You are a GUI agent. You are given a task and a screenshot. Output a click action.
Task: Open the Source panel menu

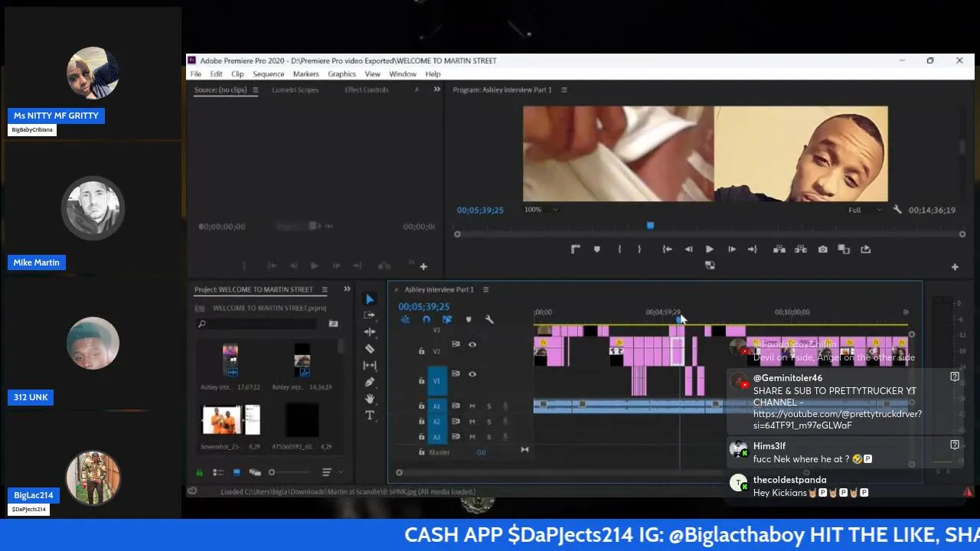(x=255, y=90)
